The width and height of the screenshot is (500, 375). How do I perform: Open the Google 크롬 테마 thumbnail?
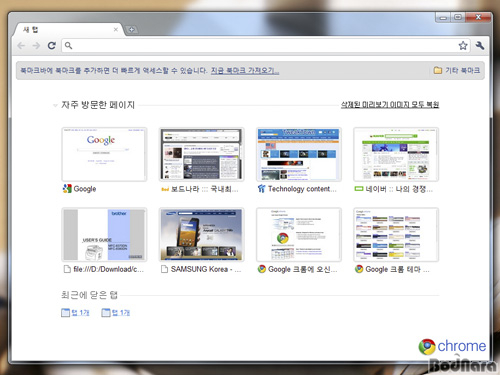point(396,235)
